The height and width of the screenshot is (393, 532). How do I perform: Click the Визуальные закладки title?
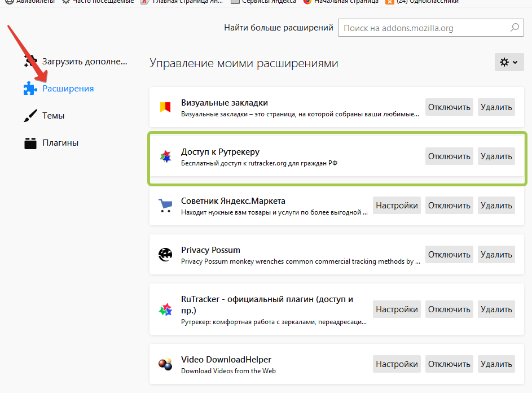(x=225, y=103)
